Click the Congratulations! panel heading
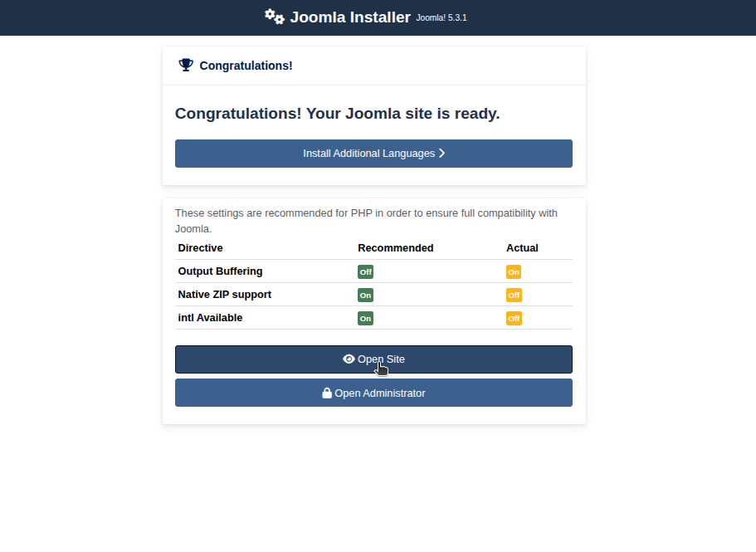 [246, 66]
